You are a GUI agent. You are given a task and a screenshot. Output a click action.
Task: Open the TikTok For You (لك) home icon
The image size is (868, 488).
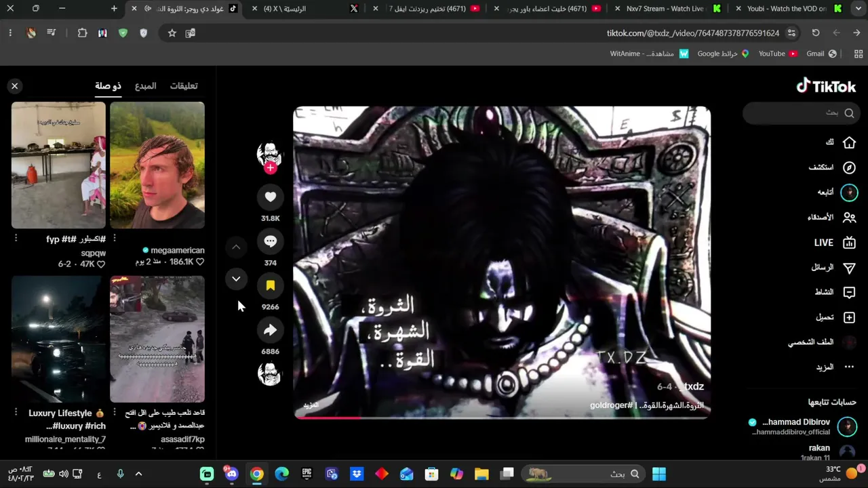(x=849, y=142)
